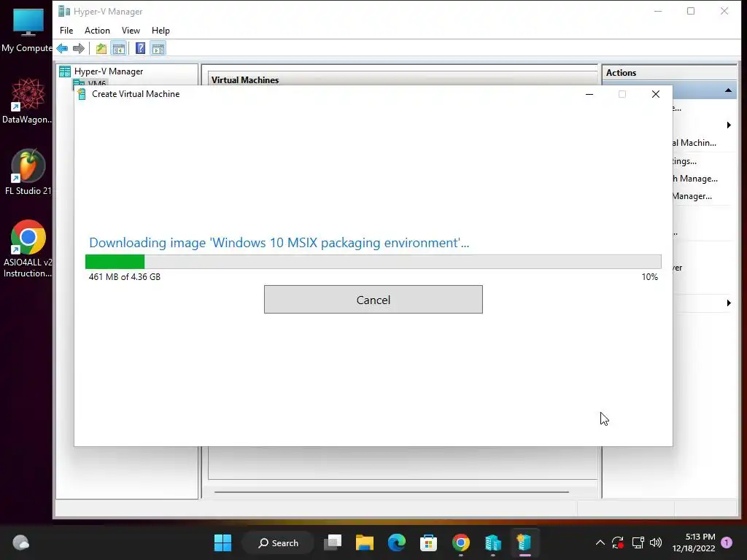Open the Help menu
This screenshot has height=560, width=747.
click(x=160, y=31)
